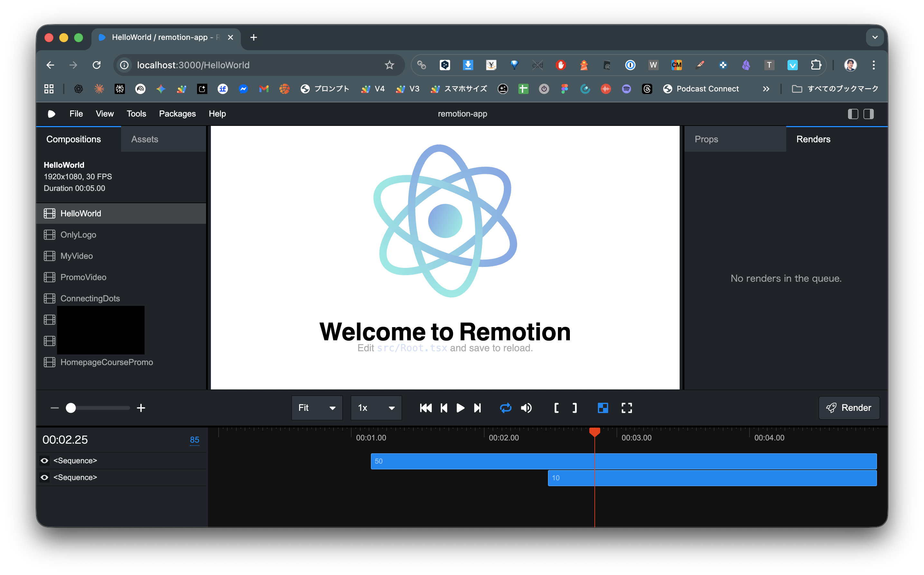Click the timeline zoom slider handle
The height and width of the screenshot is (575, 924).
coord(71,408)
